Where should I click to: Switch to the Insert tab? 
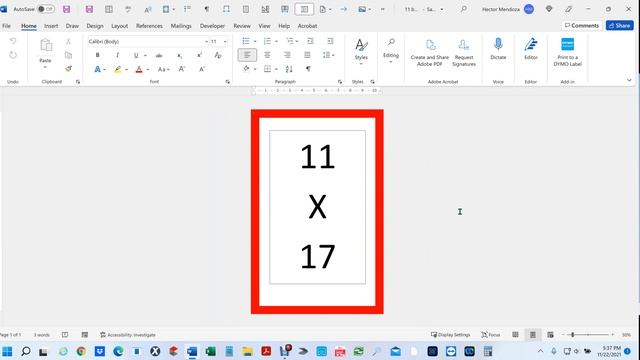pos(51,26)
